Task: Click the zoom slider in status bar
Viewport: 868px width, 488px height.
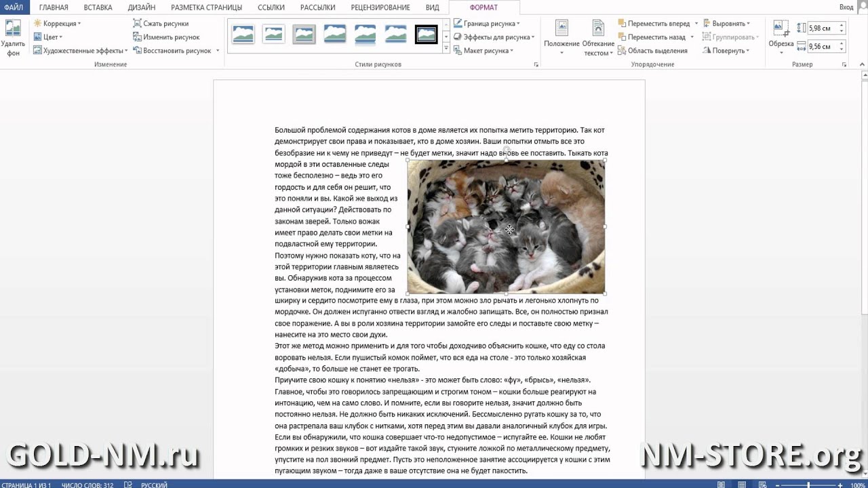Action: [x=808, y=485]
